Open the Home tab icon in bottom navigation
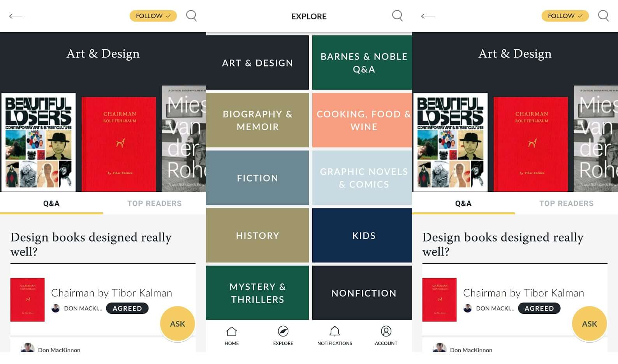 point(232,331)
